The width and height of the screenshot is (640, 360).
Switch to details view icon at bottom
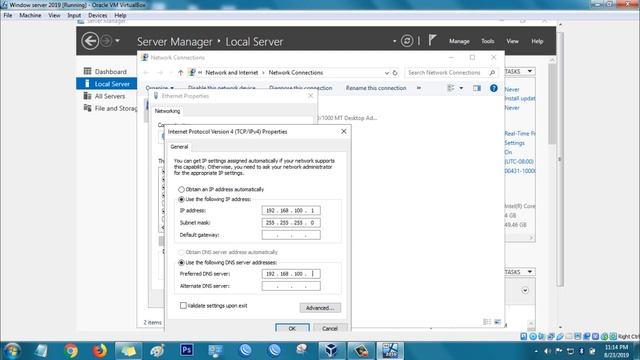pos(487,322)
